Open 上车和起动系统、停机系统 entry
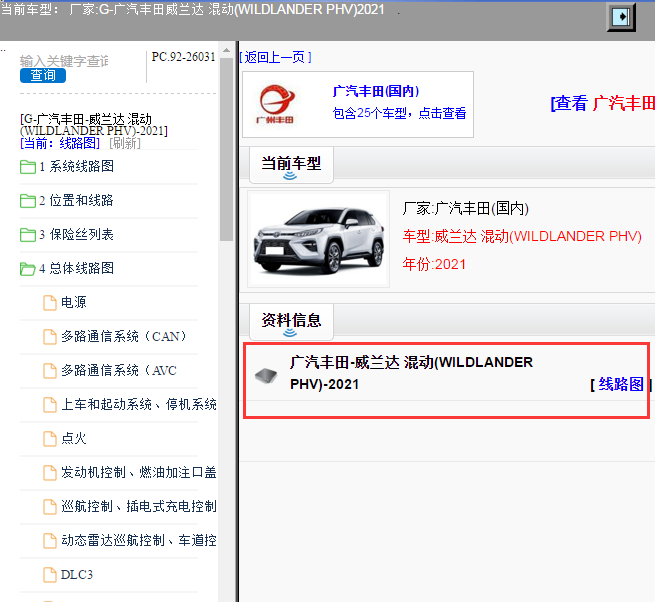This screenshot has width=655, height=602. [x=139, y=404]
